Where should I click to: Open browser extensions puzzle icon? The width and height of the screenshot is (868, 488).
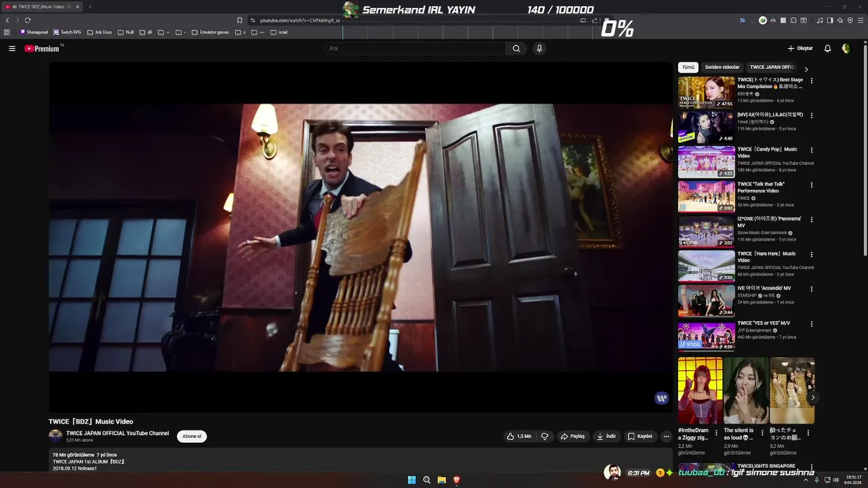[x=793, y=20]
